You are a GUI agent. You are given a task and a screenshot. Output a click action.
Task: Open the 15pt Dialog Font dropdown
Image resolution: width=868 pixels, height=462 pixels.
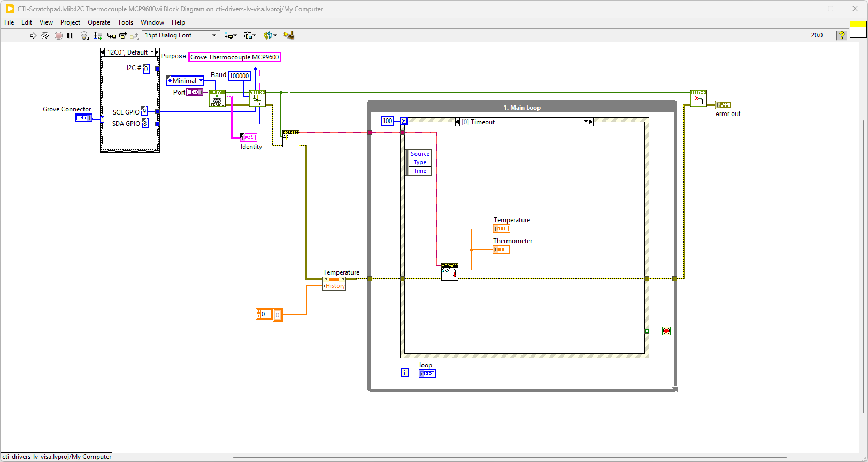(x=181, y=35)
